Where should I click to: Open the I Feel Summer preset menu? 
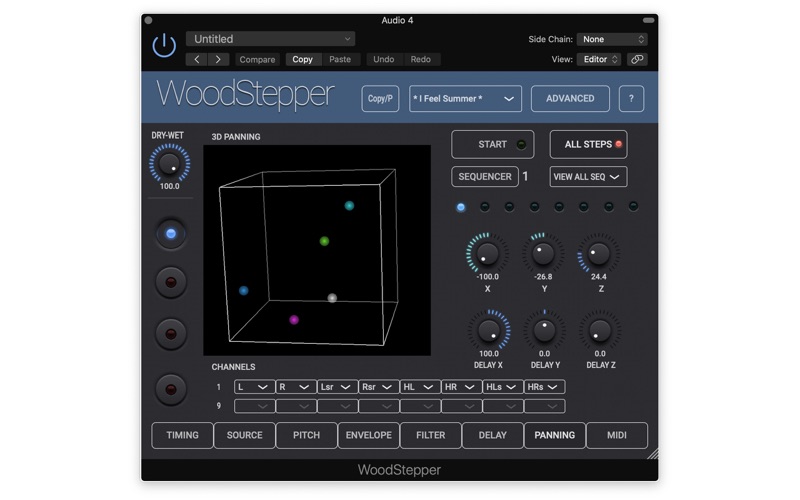coord(465,98)
